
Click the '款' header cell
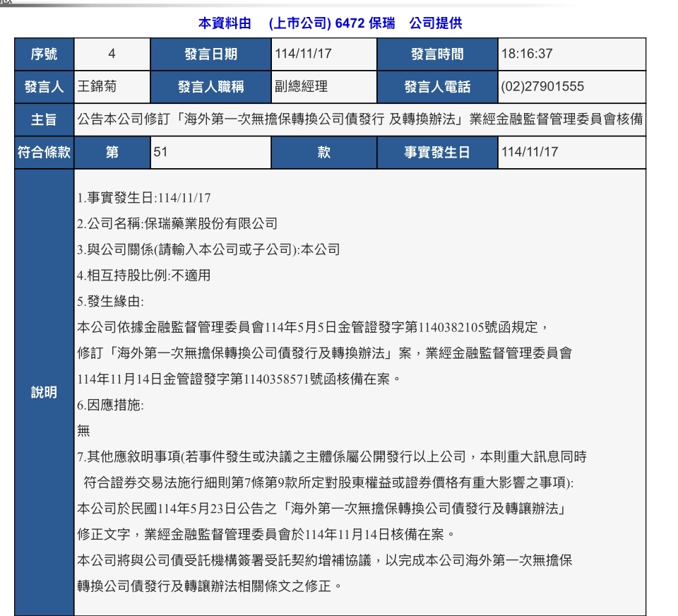pyautogui.click(x=324, y=153)
